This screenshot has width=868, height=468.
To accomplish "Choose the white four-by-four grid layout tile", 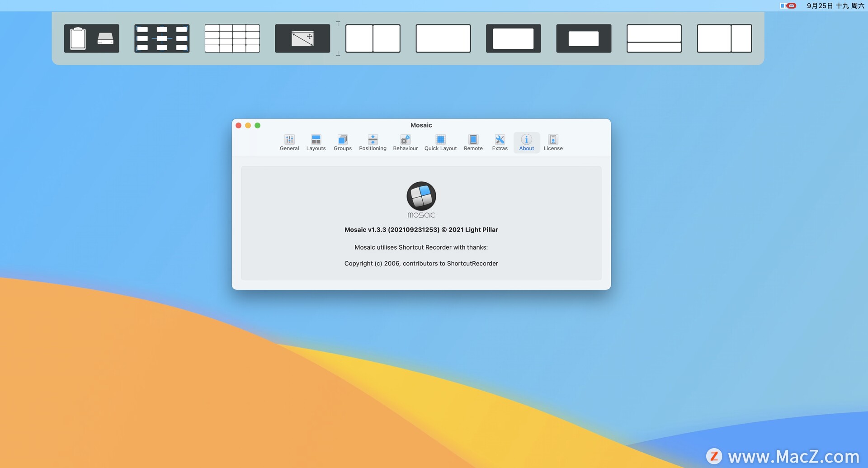I will 232,38.
